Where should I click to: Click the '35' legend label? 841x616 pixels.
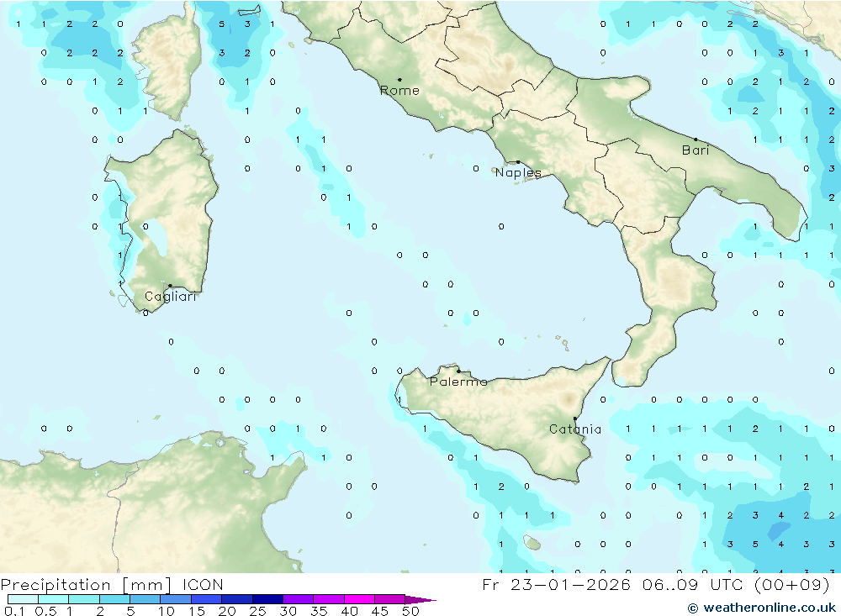click(319, 611)
